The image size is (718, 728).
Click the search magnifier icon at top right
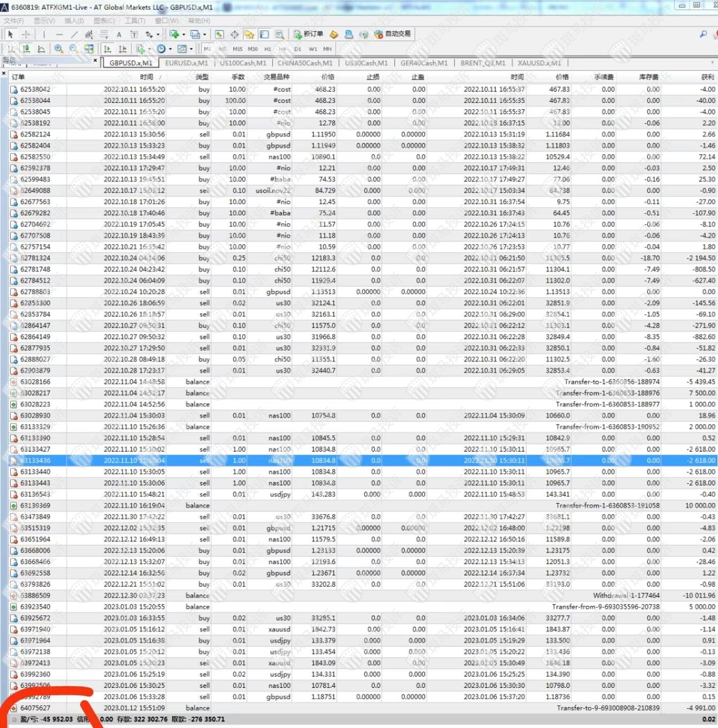pyautogui.click(x=703, y=34)
